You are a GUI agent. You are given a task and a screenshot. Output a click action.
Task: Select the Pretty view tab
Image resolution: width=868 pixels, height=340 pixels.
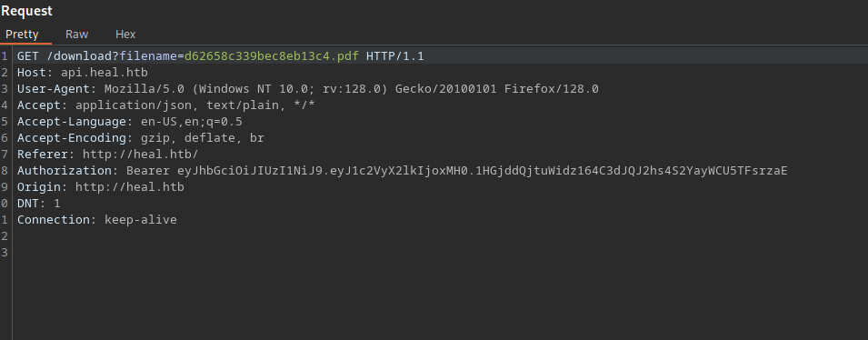tap(22, 35)
